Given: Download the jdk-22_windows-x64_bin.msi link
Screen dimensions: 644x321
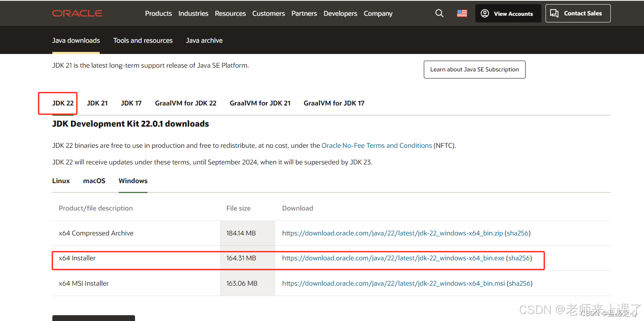Looking at the screenshot, I should [x=393, y=283].
